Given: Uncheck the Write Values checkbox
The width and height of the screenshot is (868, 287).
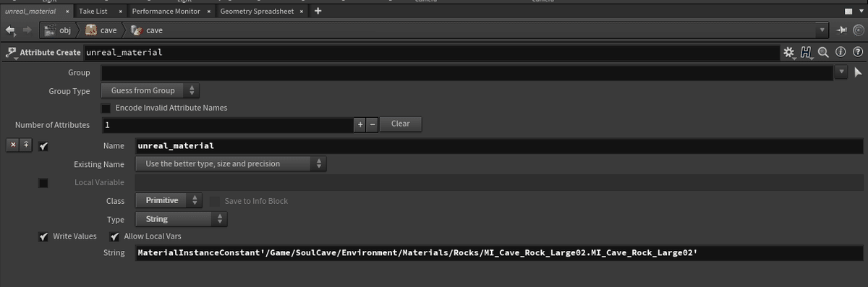Looking at the screenshot, I should pos(43,236).
